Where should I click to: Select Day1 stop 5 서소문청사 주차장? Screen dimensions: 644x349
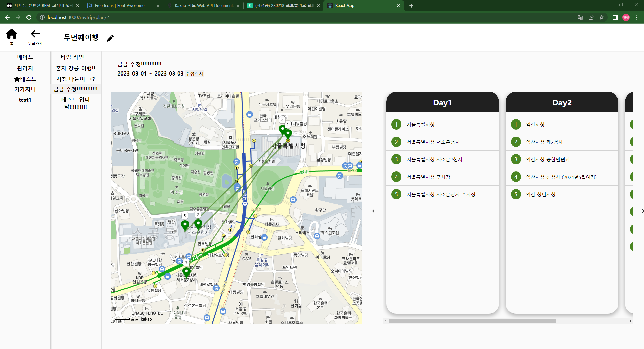(442, 194)
